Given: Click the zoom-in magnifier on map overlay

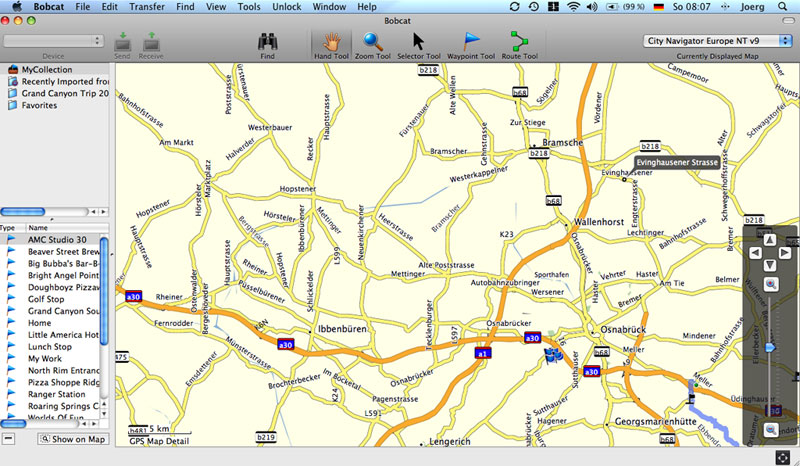Looking at the screenshot, I should (771, 284).
